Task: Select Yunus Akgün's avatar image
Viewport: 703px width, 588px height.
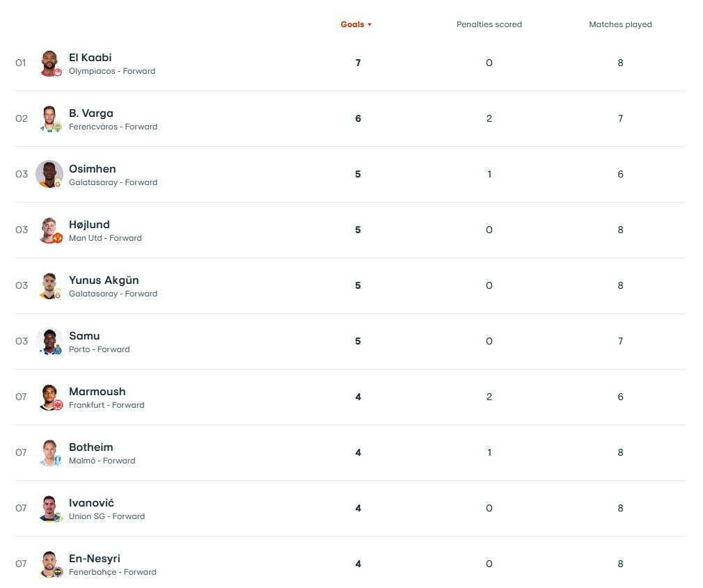Action: [x=49, y=285]
